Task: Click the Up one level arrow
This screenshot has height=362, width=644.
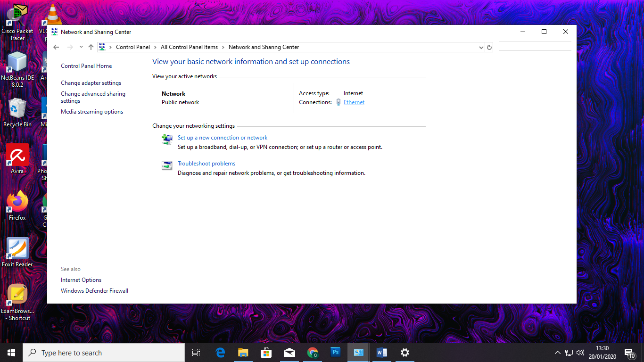Action: pyautogui.click(x=91, y=47)
